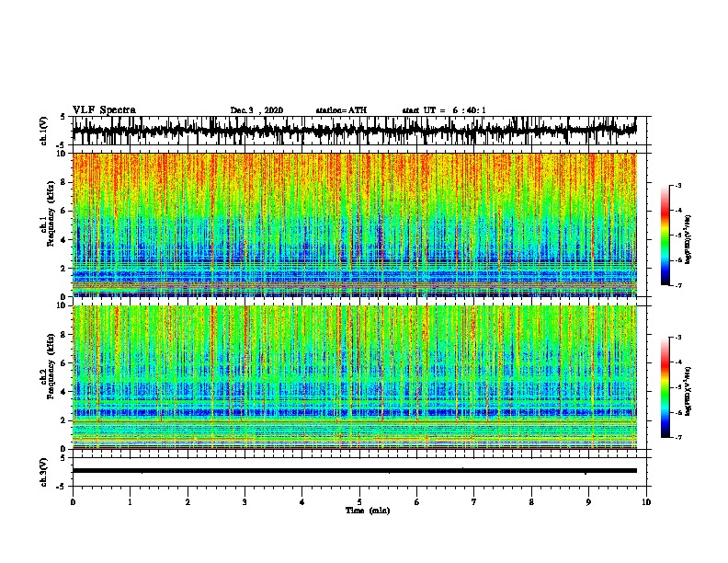
Task: Click the ch.3 flat voltage trace
Action: tap(354, 471)
